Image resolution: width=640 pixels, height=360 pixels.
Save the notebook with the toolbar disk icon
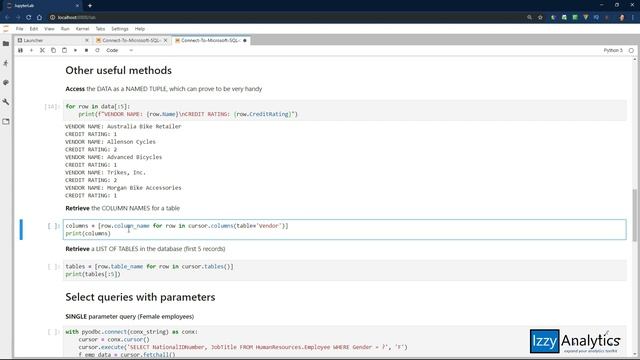click(20, 50)
